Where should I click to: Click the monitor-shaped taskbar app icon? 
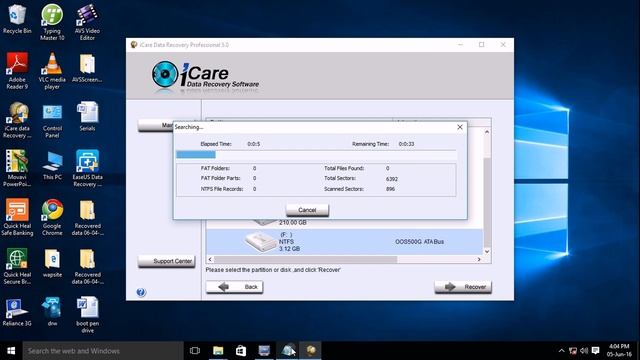[264, 351]
